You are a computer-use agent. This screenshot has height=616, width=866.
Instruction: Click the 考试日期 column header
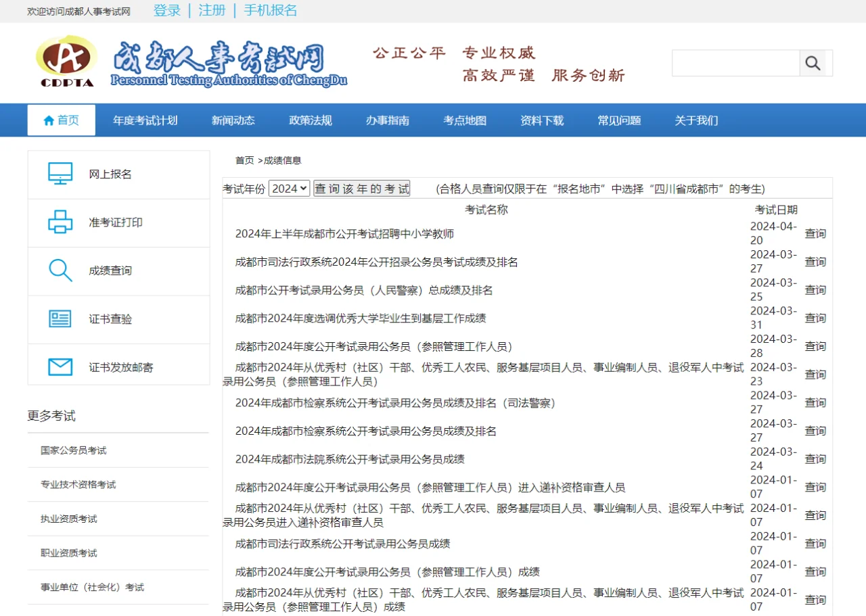click(777, 210)
